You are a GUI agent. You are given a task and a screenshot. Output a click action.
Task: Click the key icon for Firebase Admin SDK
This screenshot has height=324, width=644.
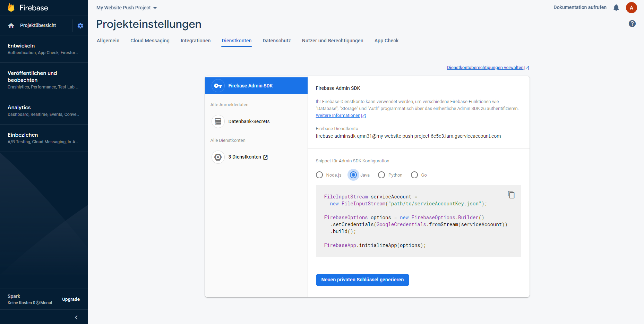tap(218, 86)
